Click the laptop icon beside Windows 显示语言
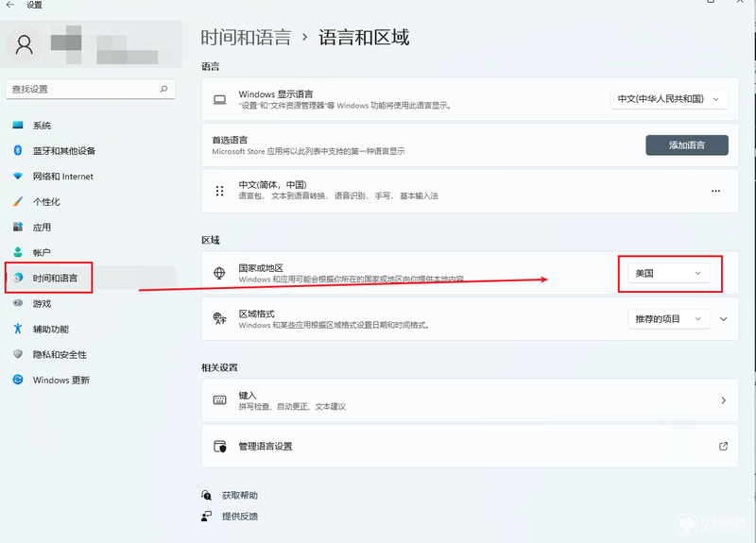Viewport: 756px width, 543px height. (220, 100)
